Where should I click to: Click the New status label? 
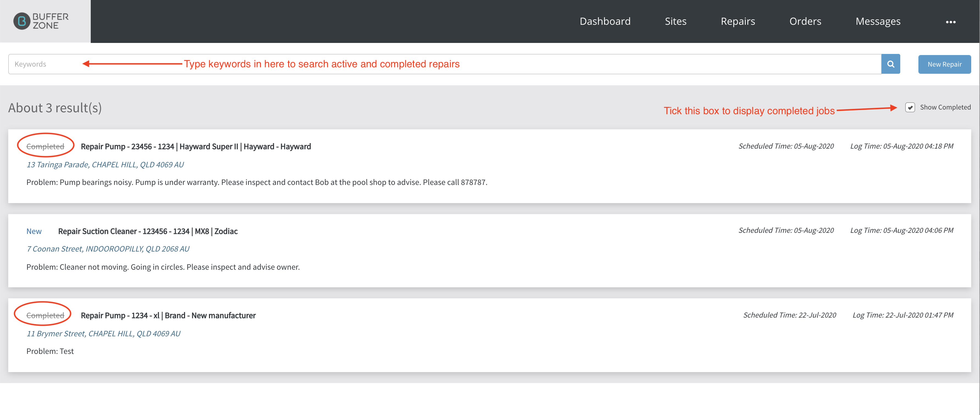[x=34, y=231]
